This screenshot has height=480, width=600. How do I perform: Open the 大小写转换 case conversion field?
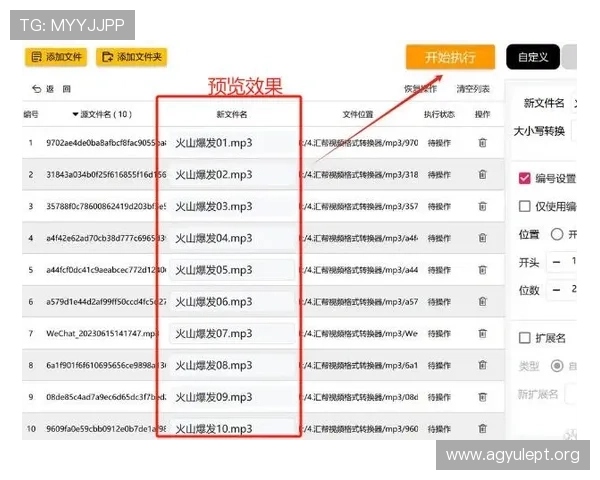pos(574,131)
